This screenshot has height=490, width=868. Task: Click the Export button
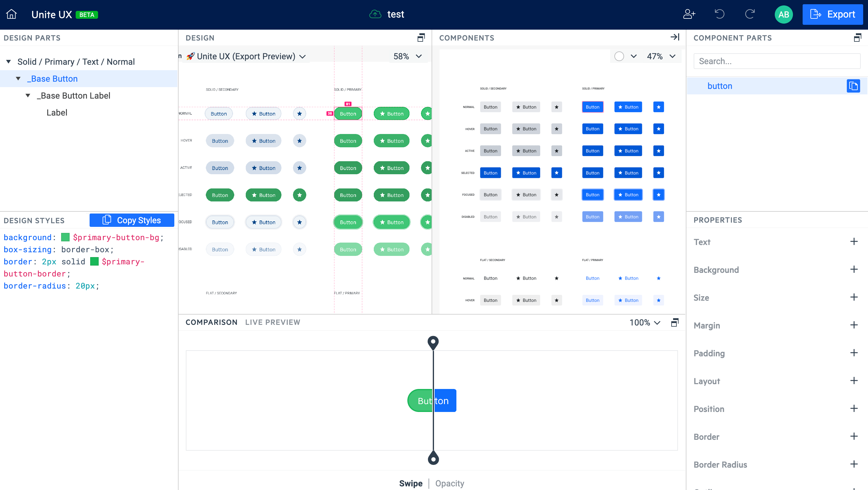click(x=832, y=15)
